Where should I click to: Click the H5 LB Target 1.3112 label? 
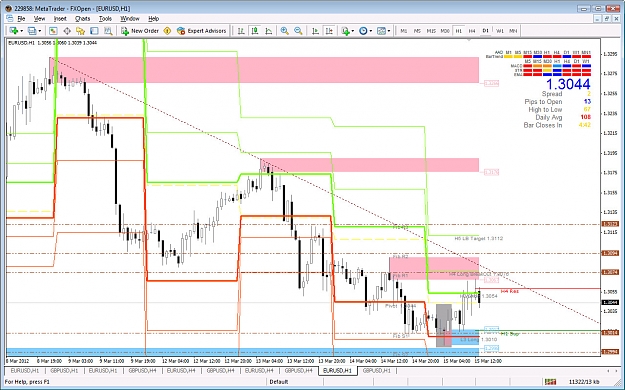coord(479,238)
